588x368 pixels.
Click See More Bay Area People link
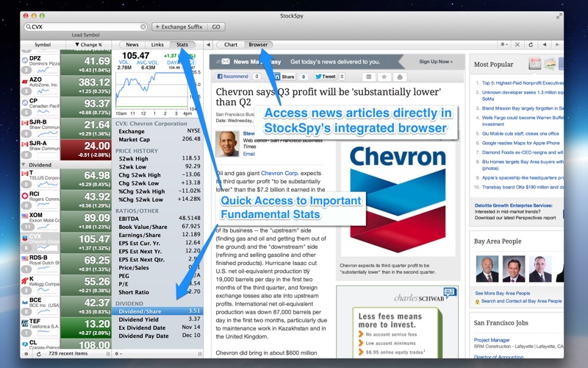(503, 293)
